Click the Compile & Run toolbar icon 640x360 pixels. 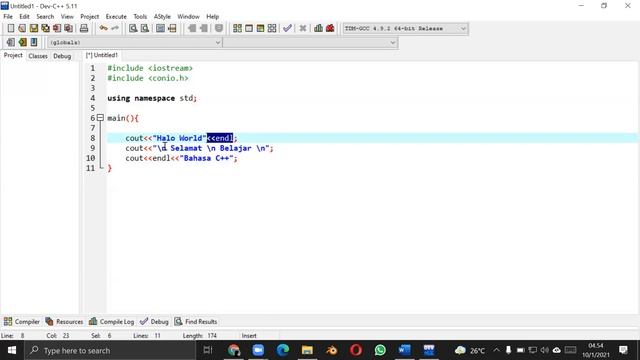pos(260,28)
